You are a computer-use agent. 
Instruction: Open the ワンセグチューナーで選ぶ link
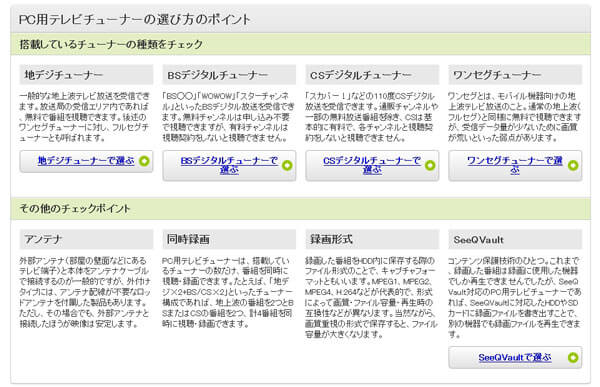pos(515,165)
